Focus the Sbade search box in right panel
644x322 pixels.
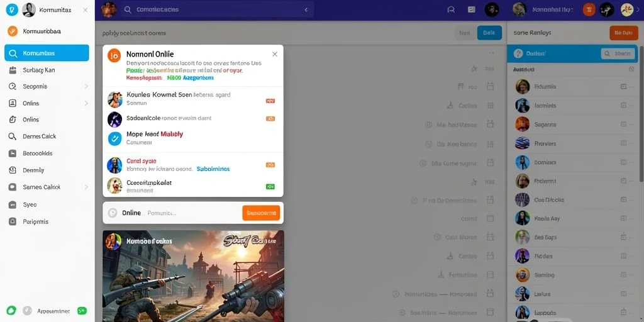coord(618,53)
